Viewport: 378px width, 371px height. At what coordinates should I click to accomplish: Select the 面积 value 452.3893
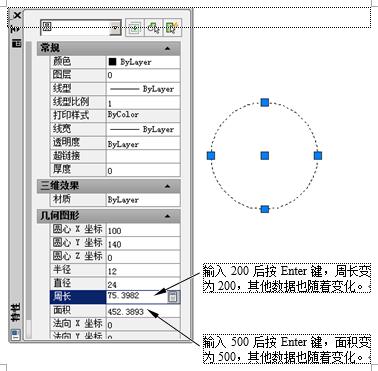click(125, 312)
